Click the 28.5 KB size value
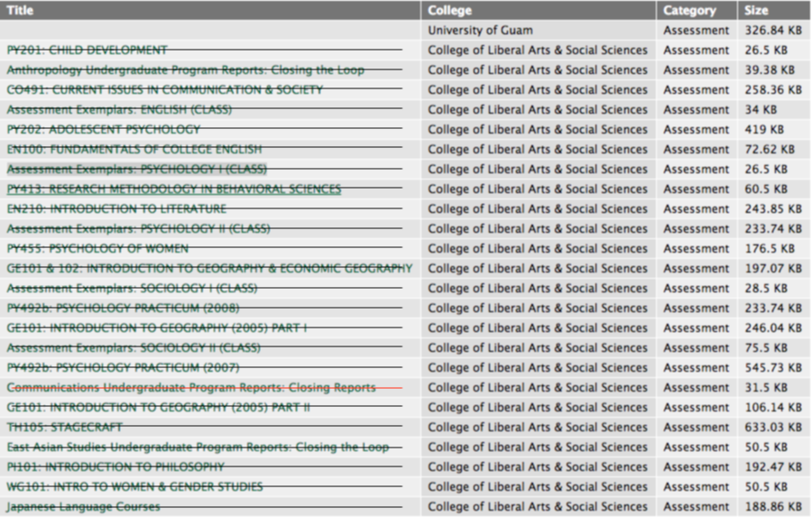The image size is (812, 517). click(766, 289)
